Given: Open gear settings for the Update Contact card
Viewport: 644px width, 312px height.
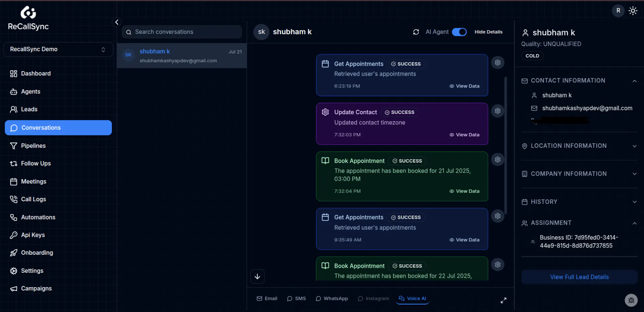Looking at the screenshot, I should [498, 111].
